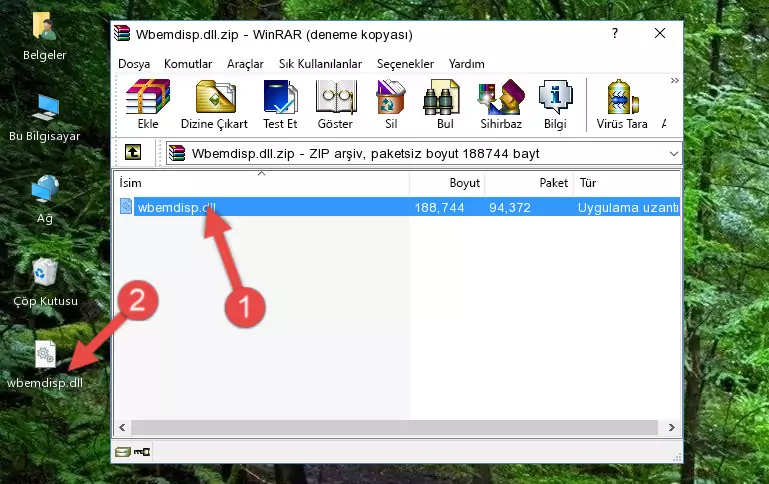Image resolution: width=769 pixels, height=484 pixels.
Task: Click the 188,744 size cell
Action: (x=439, y=207)
